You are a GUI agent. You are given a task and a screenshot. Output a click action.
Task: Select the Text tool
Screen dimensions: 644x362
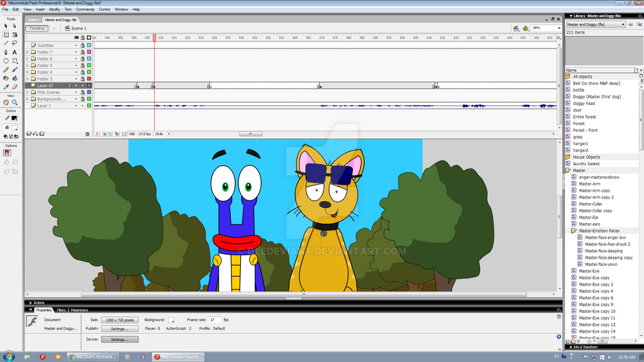(15, 52)
